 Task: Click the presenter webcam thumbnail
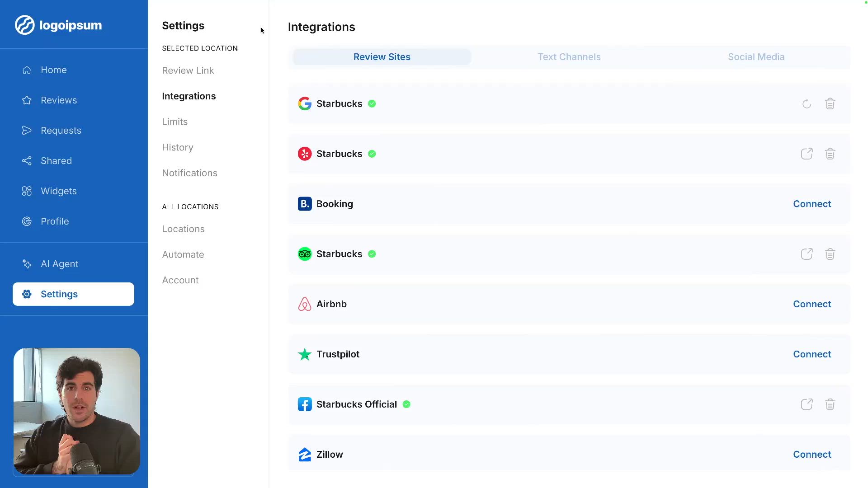(x=77, y=411)
